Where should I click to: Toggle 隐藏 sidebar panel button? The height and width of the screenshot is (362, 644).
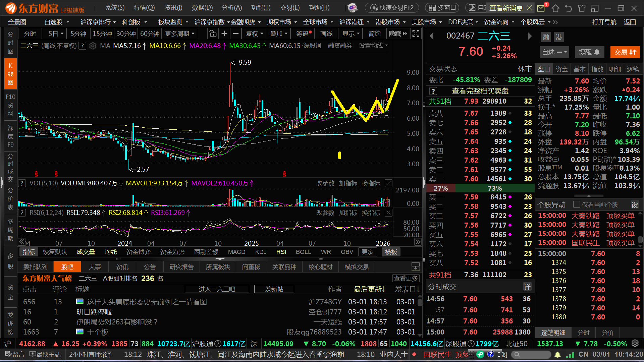(398, 34)
